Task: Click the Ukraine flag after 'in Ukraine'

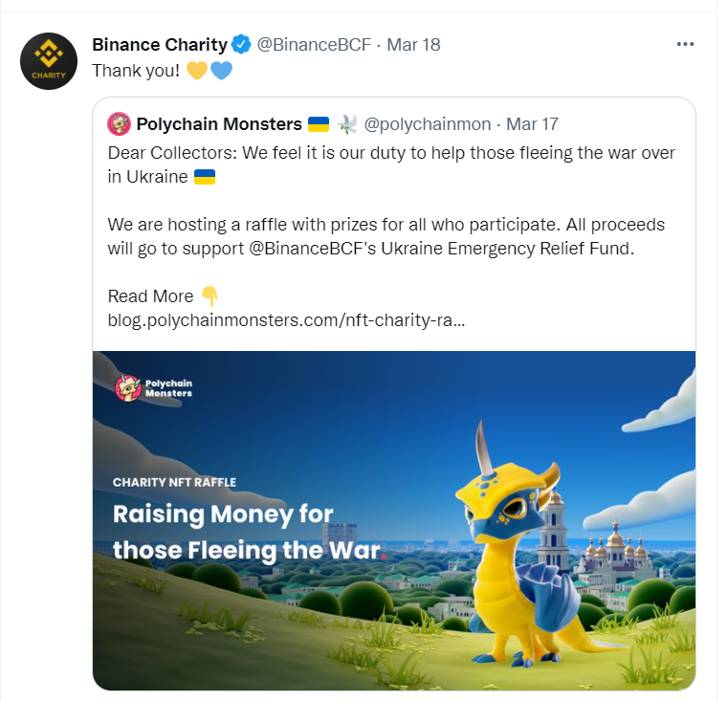Action: (205, 177)
